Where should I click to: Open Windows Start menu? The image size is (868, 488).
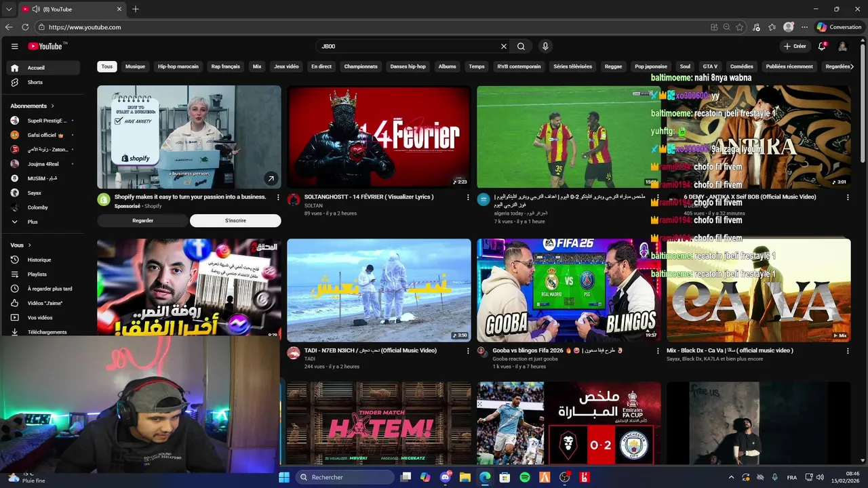pos(283,477)
